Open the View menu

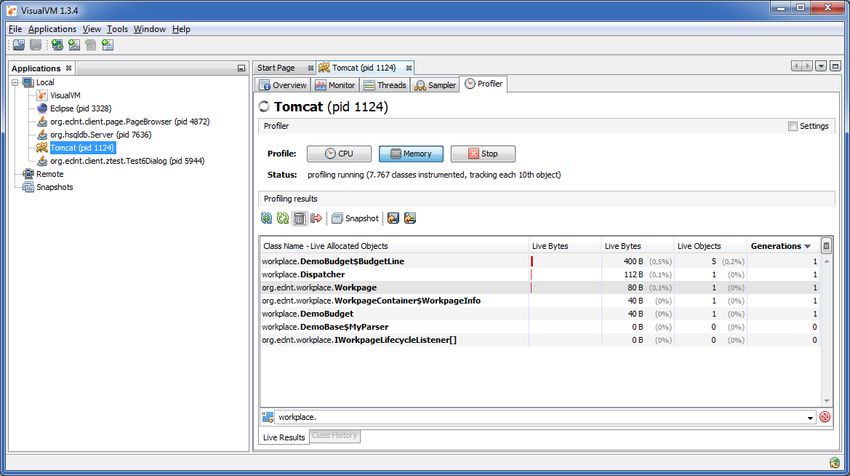pyautogui.click(x=92, y=29)
